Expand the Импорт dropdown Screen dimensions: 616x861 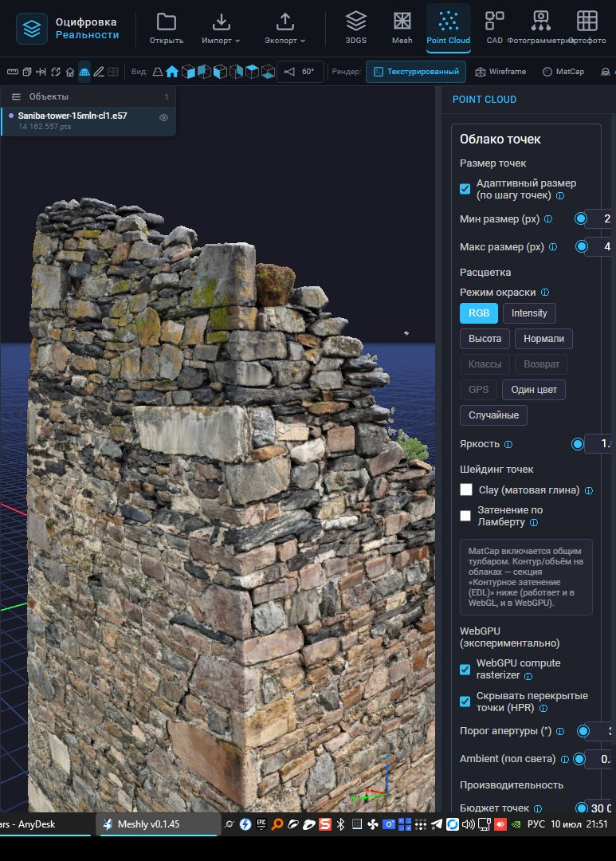[221, 27]
